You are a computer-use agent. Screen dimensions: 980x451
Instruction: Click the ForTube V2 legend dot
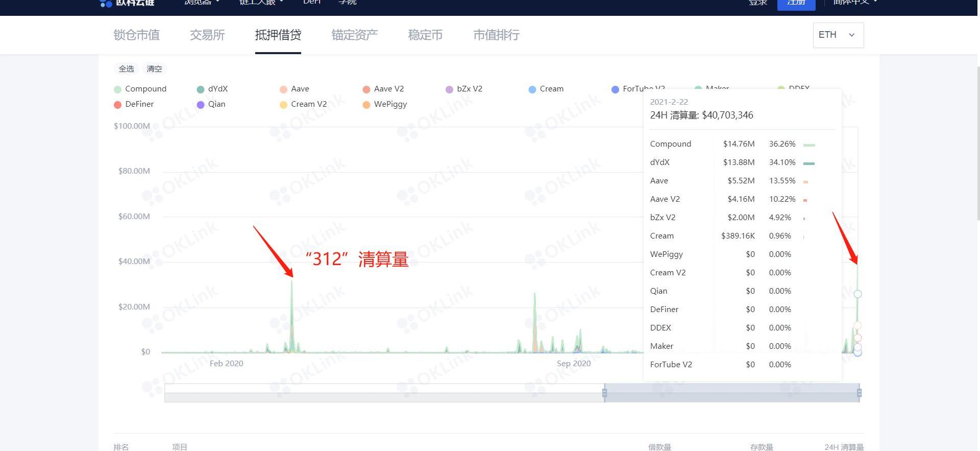pos(615,89)
